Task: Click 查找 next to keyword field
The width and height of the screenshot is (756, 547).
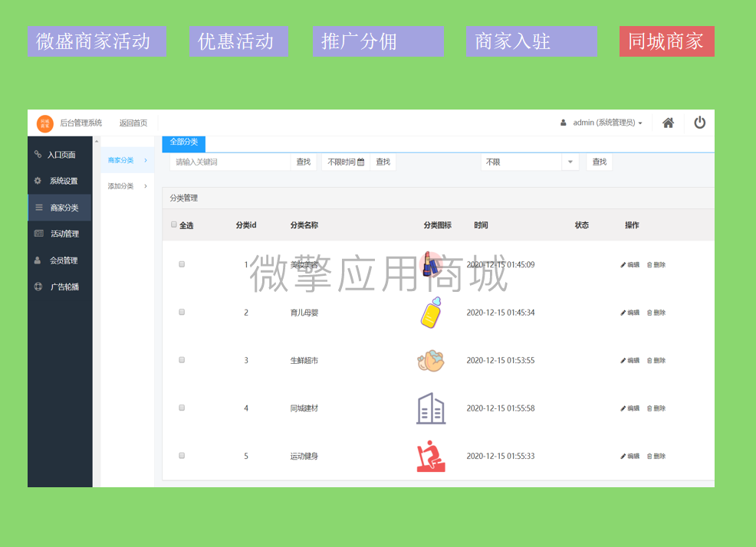Action: click(304, 162)
